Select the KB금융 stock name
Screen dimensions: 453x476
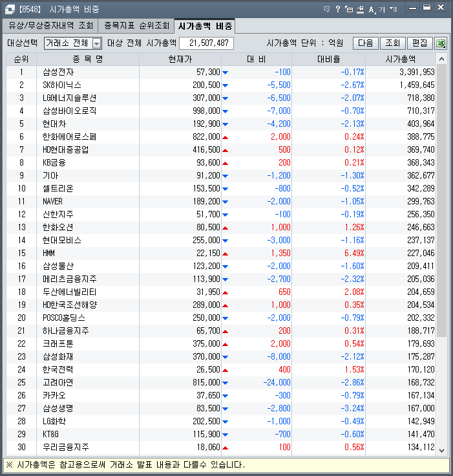point(54,163)
